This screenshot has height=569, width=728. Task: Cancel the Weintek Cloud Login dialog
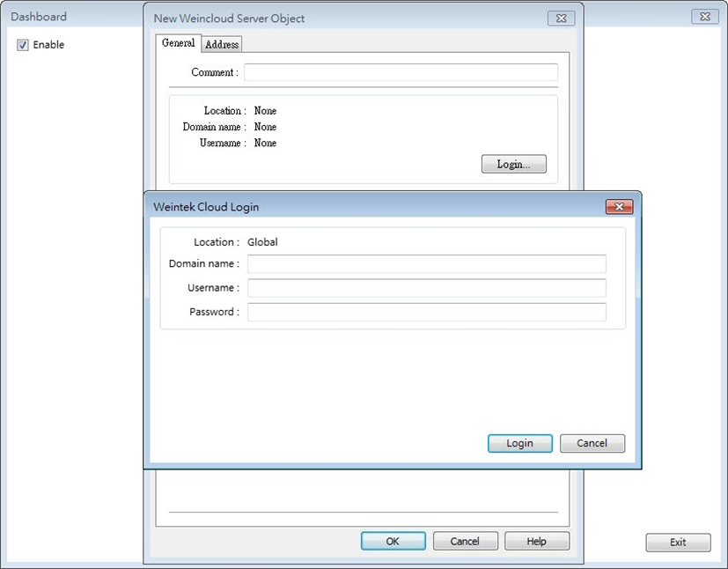(592, 443)
